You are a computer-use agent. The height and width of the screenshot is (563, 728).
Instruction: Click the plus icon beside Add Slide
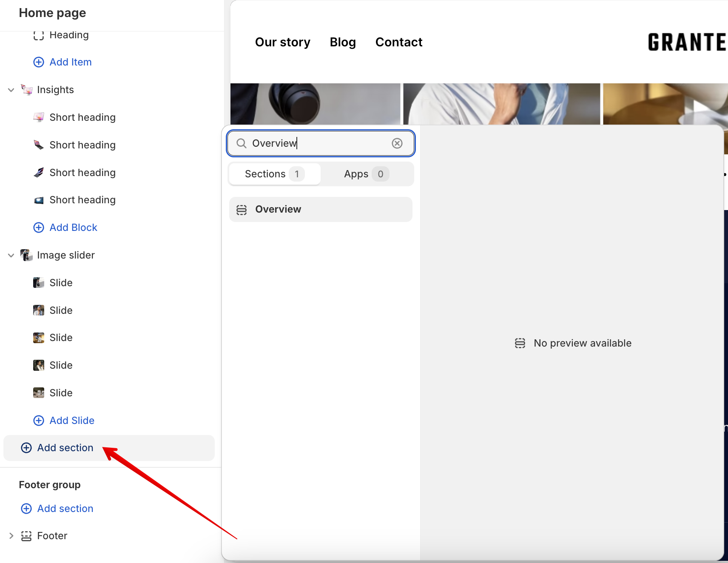tap(39, 421)
